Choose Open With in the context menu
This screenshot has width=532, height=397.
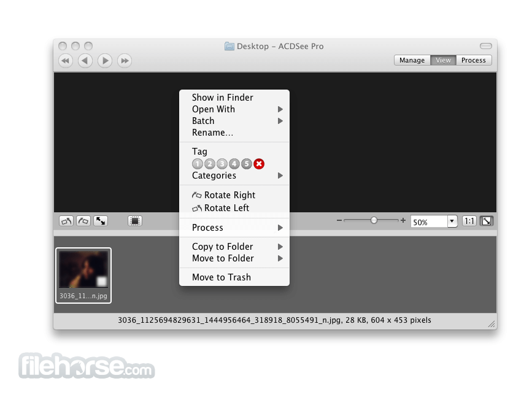234,109
